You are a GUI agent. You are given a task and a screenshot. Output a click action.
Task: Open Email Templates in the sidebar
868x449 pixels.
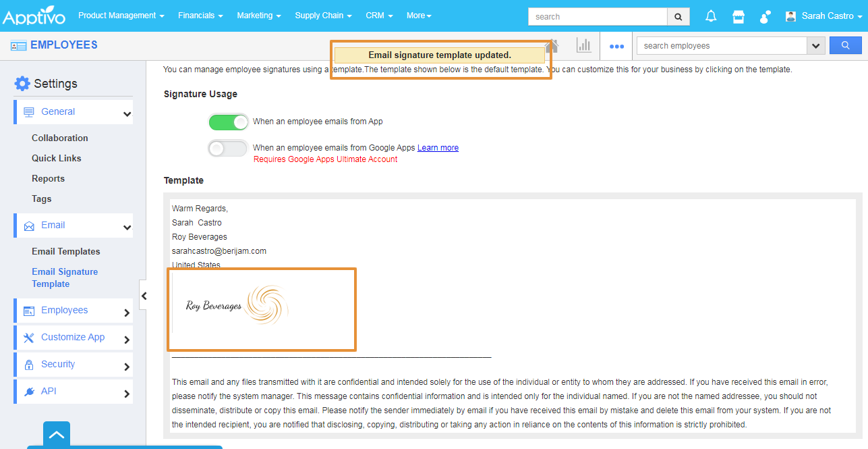coord(66,252)
